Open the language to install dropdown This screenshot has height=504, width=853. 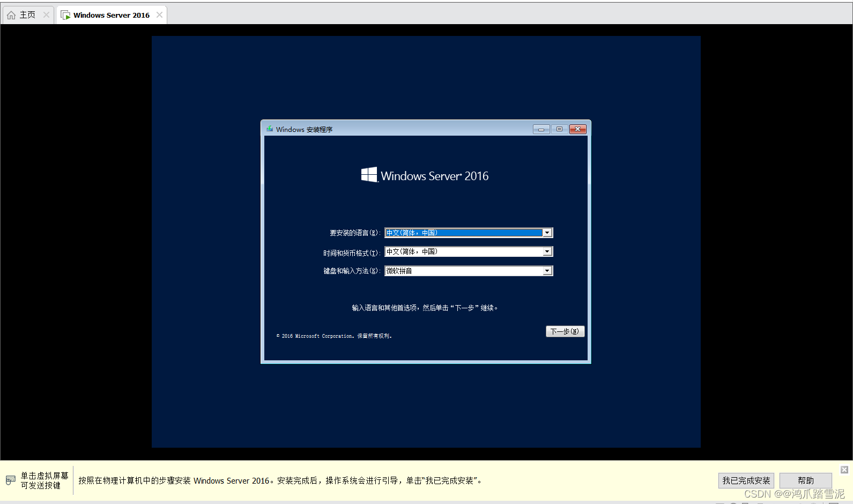547,233
